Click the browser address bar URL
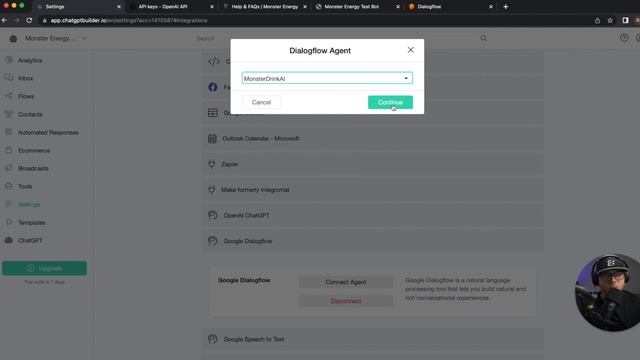Viewport: 640px width, 360px height. point(129,20)
